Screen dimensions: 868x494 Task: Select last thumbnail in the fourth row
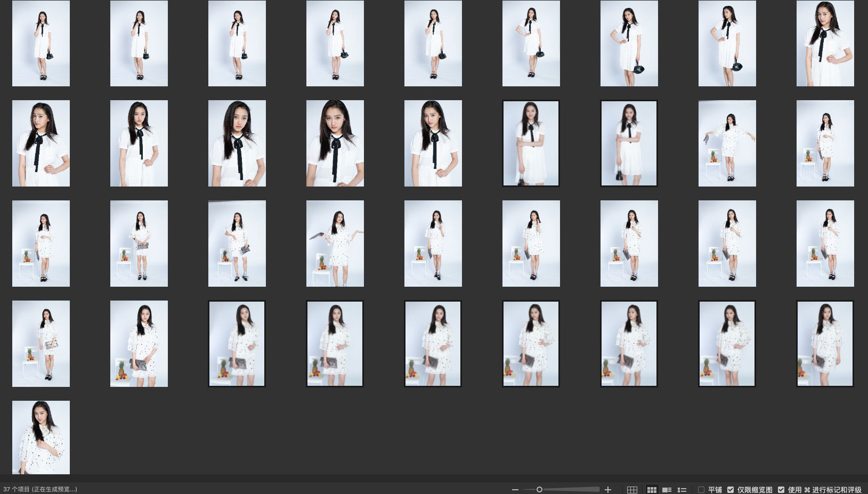tap(825, 344)
